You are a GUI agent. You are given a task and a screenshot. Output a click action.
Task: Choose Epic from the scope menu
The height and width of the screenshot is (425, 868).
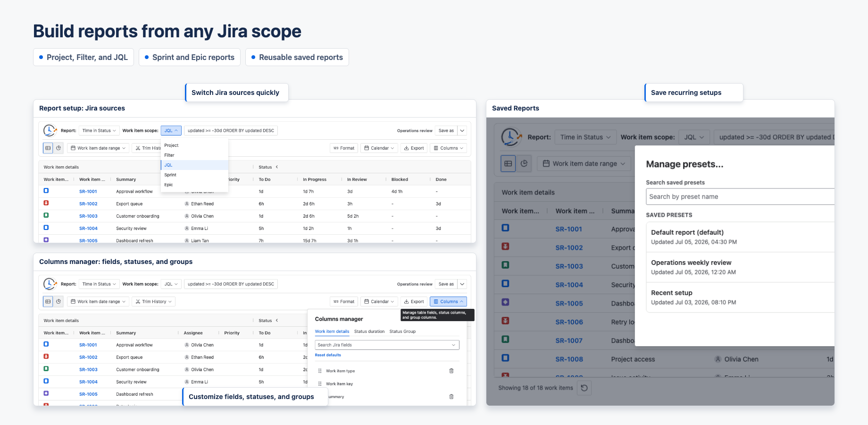[x=195, y=185]
